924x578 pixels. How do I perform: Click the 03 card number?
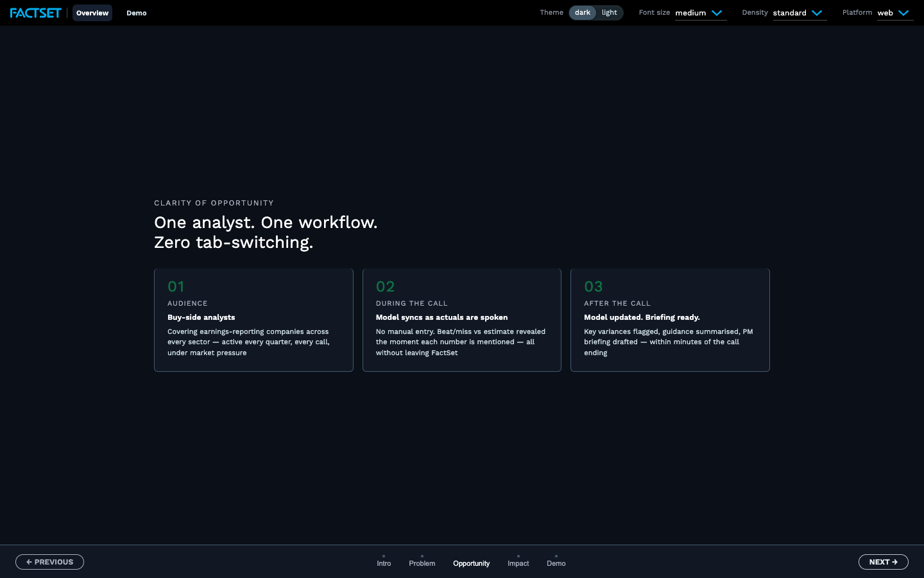pos(594,286)
